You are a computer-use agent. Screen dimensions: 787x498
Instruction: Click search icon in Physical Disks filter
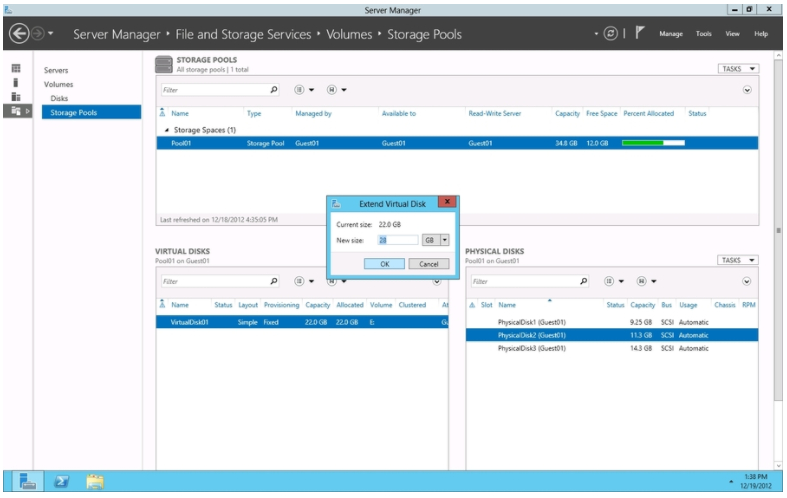pyautogui.click(x=584, y=281)
